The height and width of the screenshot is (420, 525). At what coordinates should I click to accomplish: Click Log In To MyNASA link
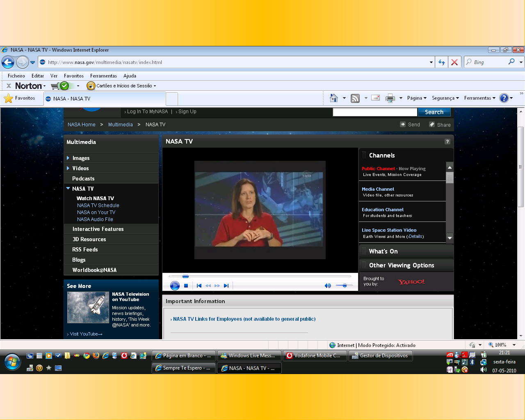[x=147, y=112]
